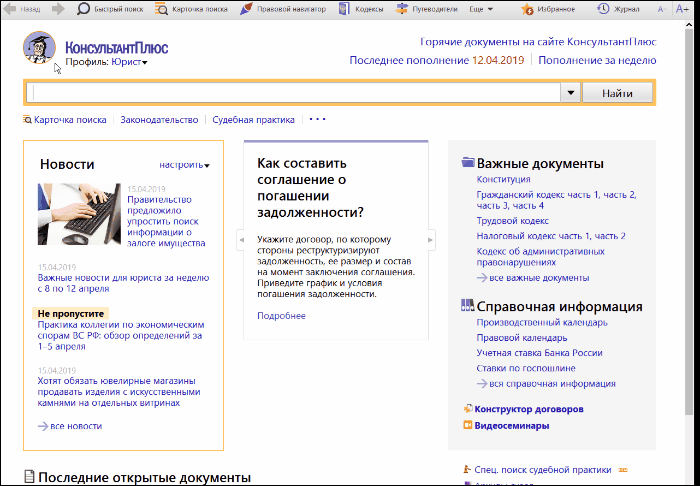Click the Справочная информация books icon
This screenshot has width=700, height=486.
pos(467,305)
